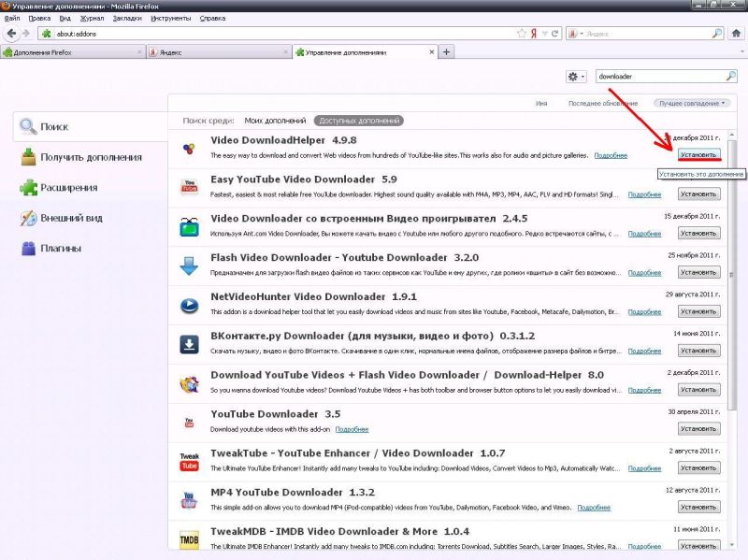Click the results list scroll-down arrow
748x560 pixels.
(731, 545)
